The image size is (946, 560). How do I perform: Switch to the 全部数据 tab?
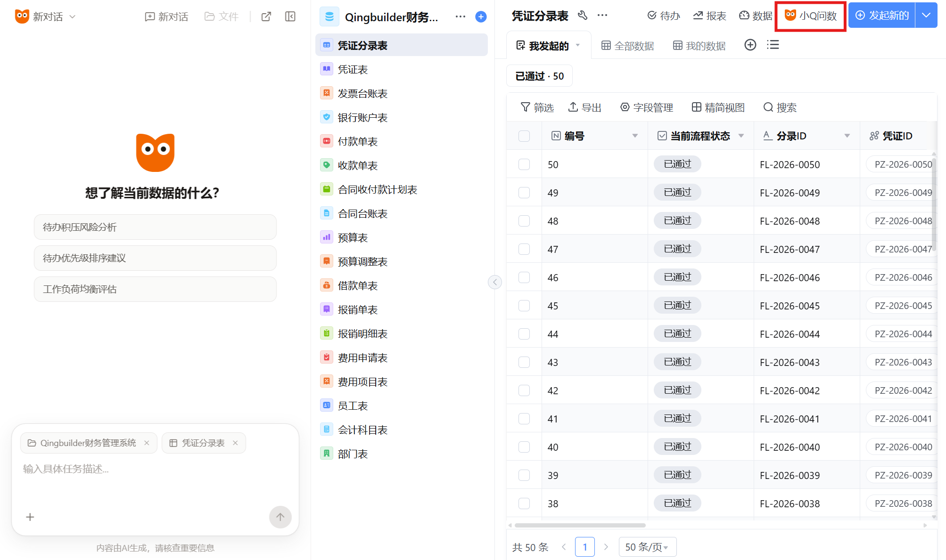coord(628,46)
